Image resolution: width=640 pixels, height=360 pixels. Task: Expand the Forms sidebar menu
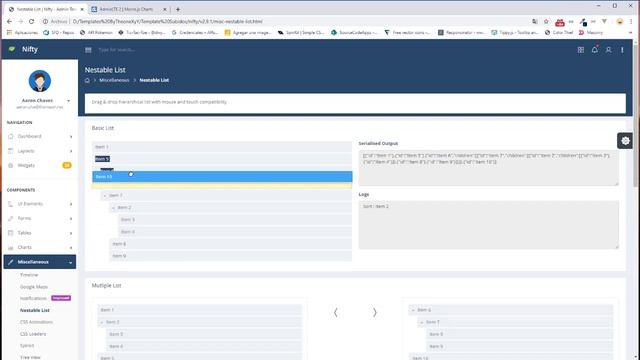40,218
